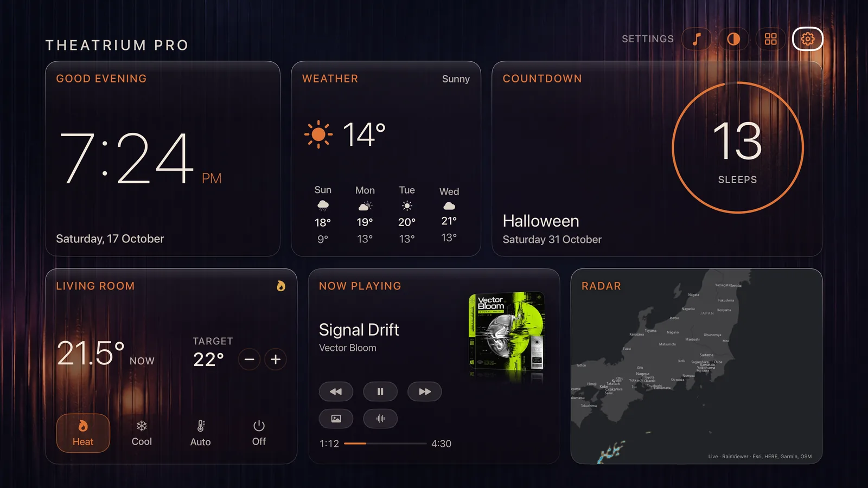Click the RADAR widget title

[x=601, y=286]
